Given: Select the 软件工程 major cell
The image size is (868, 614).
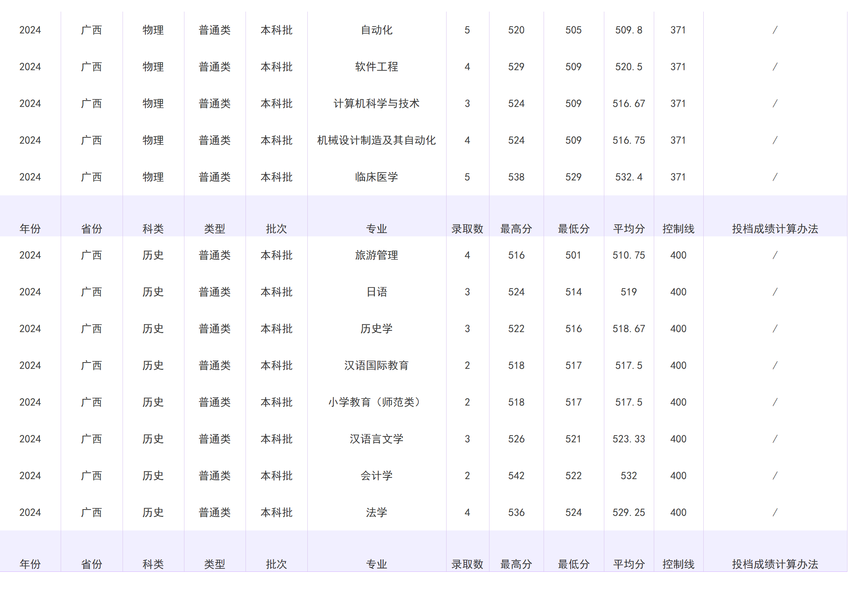Looking at the screenshot, I should pyautogui.click(x=377, y=66).
